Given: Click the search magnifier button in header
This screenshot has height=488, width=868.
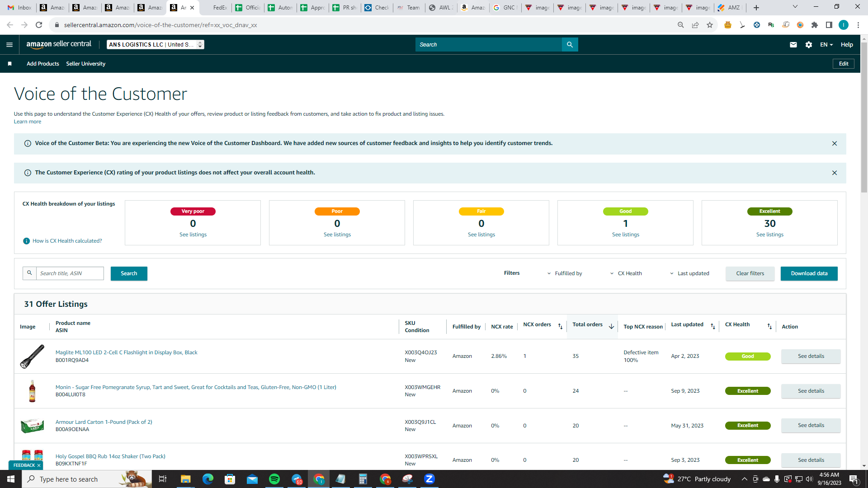Looking at the screenshot, I should click(570, 44).
